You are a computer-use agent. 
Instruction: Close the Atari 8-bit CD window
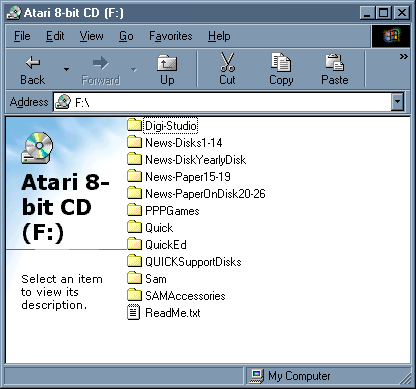[x=402, y=13]
